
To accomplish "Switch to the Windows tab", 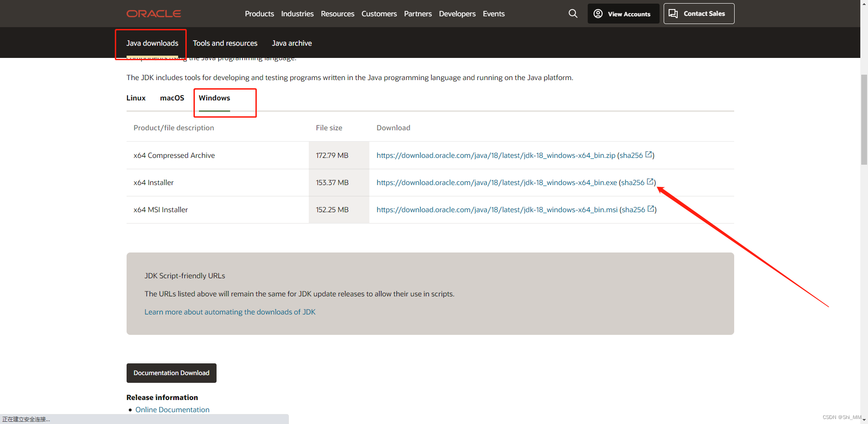I will [x=214, y=98].
